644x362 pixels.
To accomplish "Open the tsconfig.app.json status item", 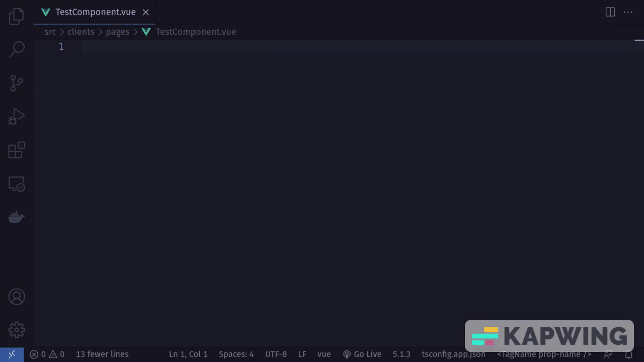I will pyautogui.click(x=453, y=354).
